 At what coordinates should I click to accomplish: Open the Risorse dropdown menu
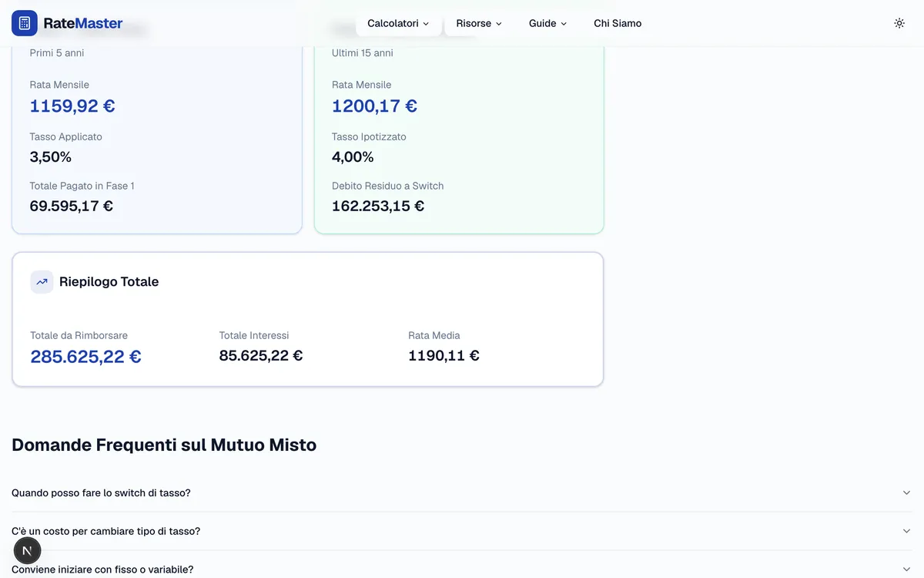click(x=478, y=23)
